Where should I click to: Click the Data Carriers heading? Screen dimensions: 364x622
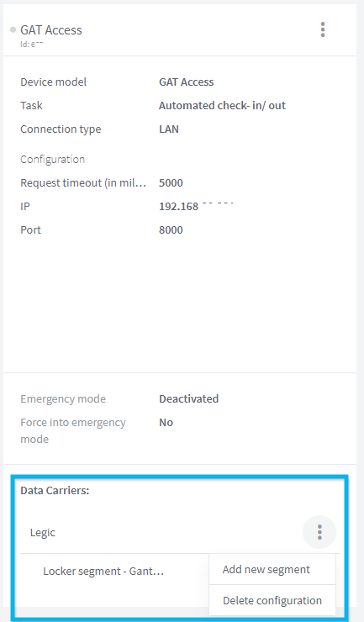click(55, 490)
